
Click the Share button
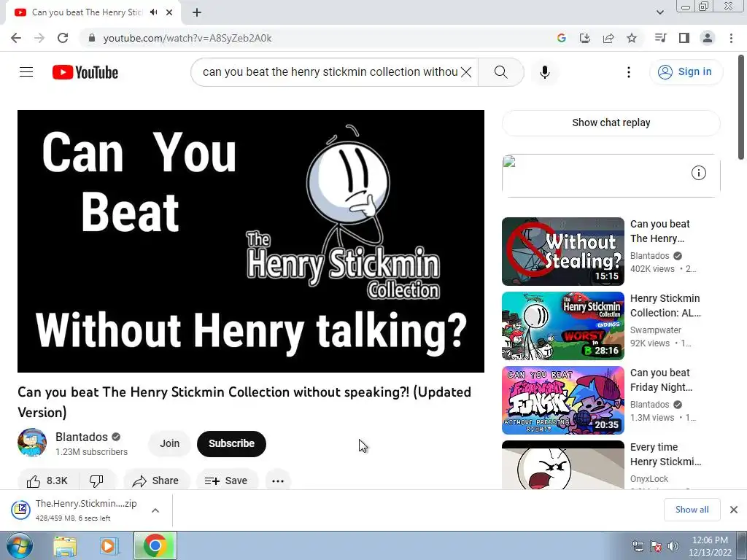click(x=156, y=481)
